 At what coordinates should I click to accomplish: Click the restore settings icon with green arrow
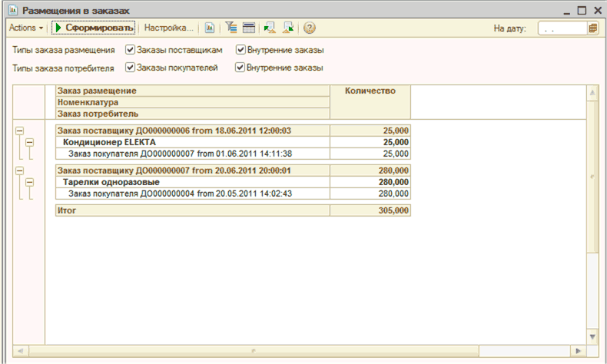[x=269, y=28]
